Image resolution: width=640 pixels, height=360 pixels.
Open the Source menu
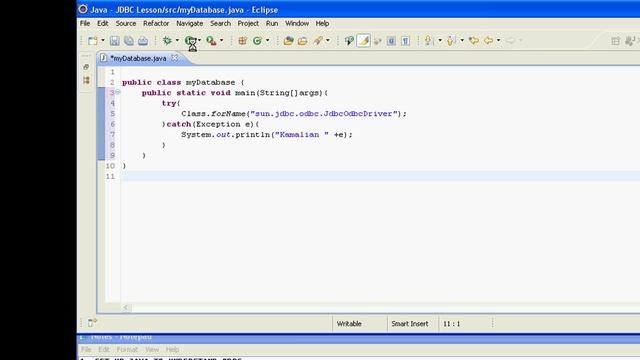[126, 23]
